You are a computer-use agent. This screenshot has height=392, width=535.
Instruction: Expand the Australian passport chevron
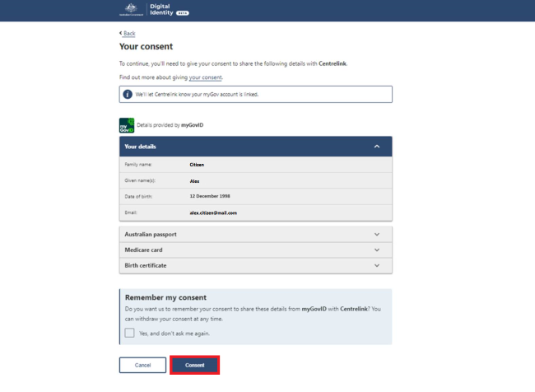(x=377, y=235)
